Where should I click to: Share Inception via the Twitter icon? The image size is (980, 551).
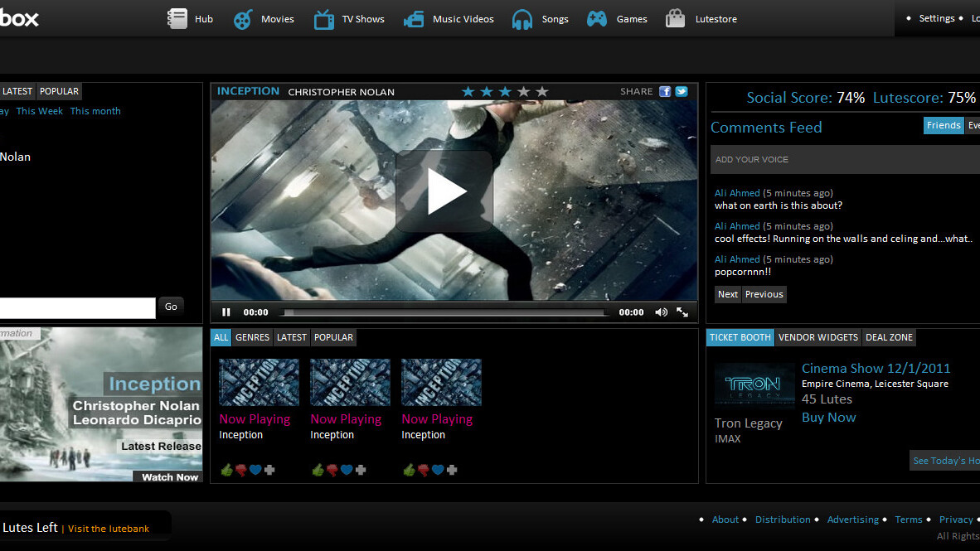pos(682,91)
